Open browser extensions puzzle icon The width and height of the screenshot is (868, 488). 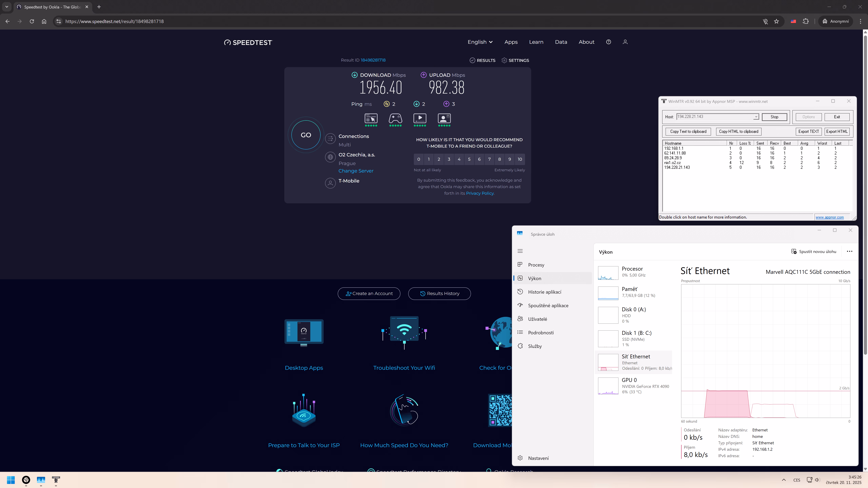806,21
